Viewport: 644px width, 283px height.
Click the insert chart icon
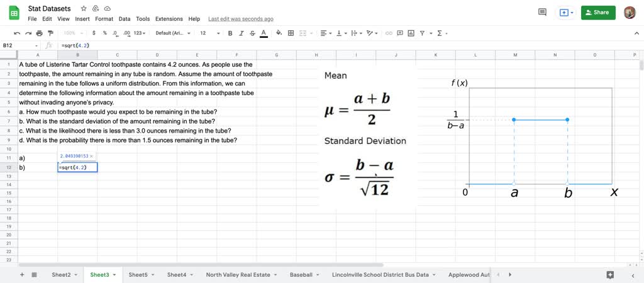tap(411, 33)
